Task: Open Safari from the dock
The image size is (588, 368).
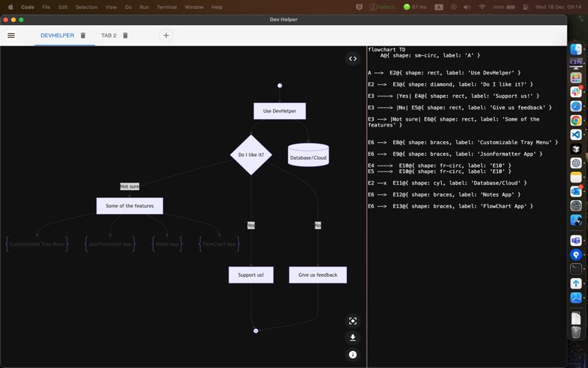Action: pyautogui.click(x=576, y=106)
